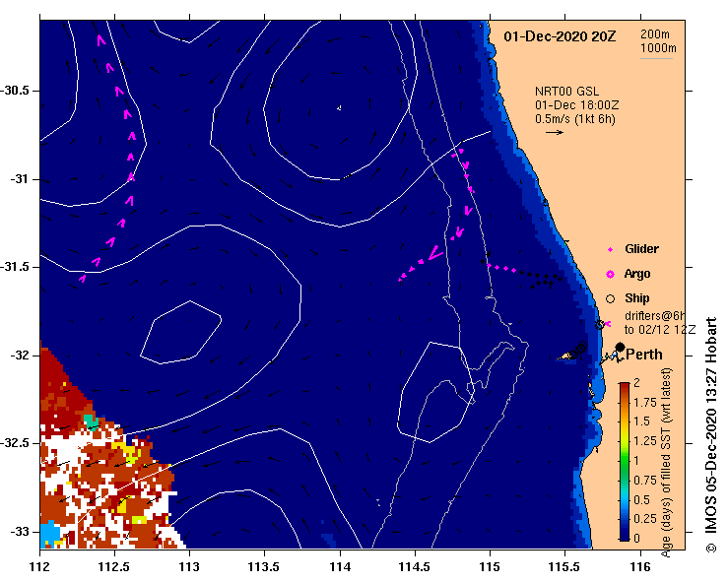Click colorbar tick value 0.75
728x583 pixels.
(x=645, y=481)
